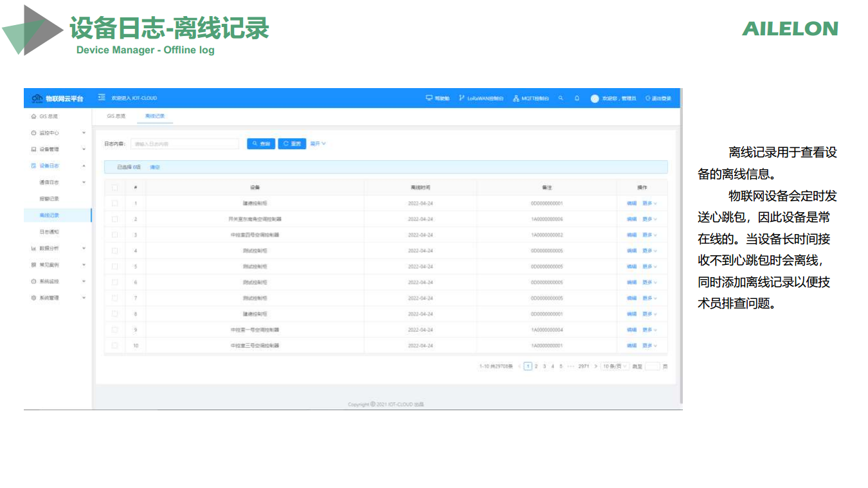Viewport: 868px width, 488px height.
Task: Click the magnifier search icon in the header
Action: tap(561, 98)
